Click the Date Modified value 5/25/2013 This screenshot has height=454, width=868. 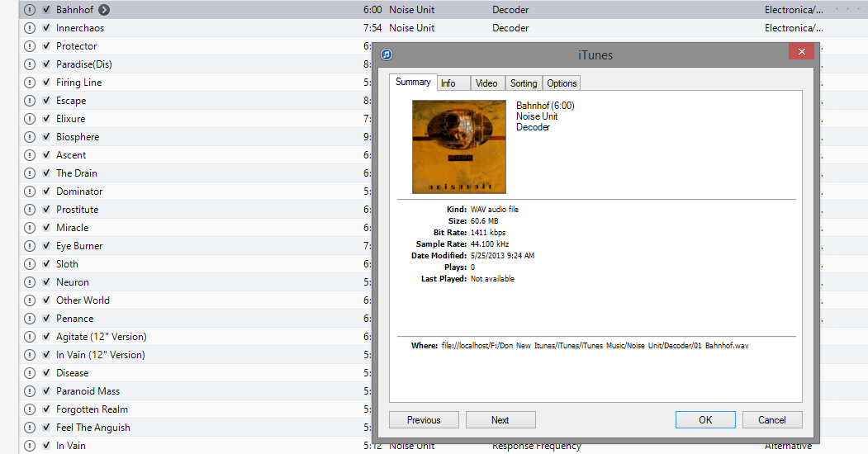click(x=502, y=256)
